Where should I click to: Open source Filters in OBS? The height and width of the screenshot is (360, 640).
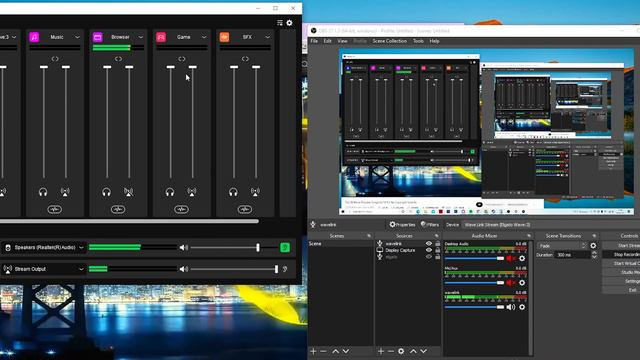[430, 224]
